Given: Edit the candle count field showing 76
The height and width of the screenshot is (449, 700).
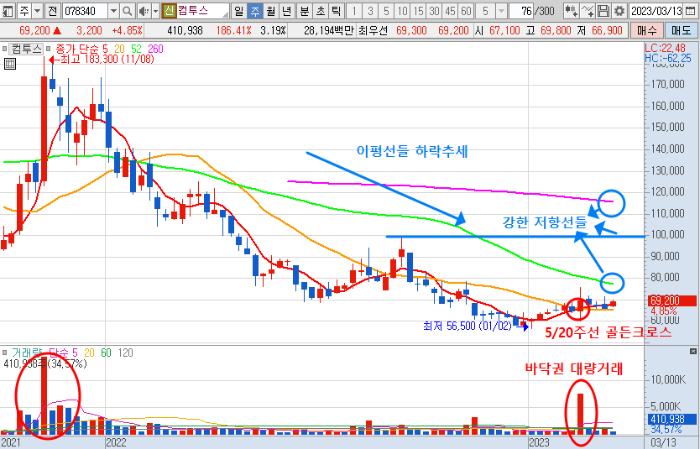Looking at the screenshot, I should point(522,11).
